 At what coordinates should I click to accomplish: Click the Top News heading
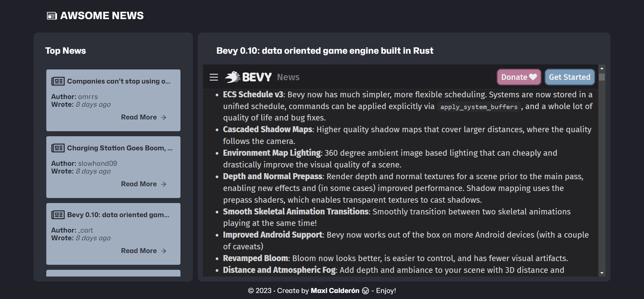click(x=65, y=51)
